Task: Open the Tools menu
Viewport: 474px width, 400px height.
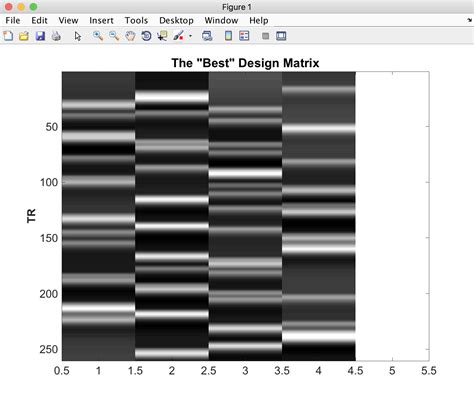Action: point(136,20)
